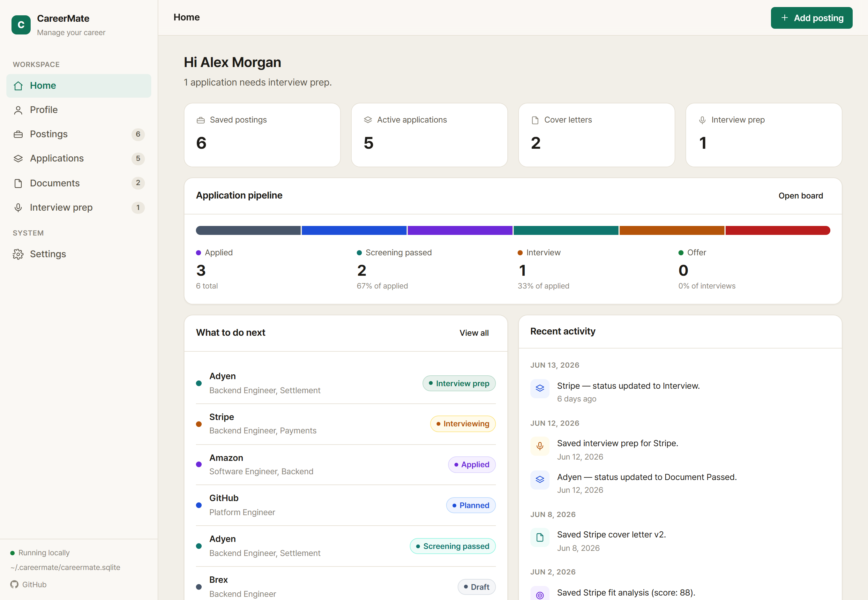
Task: Click the Interview prep count badge 1
Action: click(x=138, y=207)
